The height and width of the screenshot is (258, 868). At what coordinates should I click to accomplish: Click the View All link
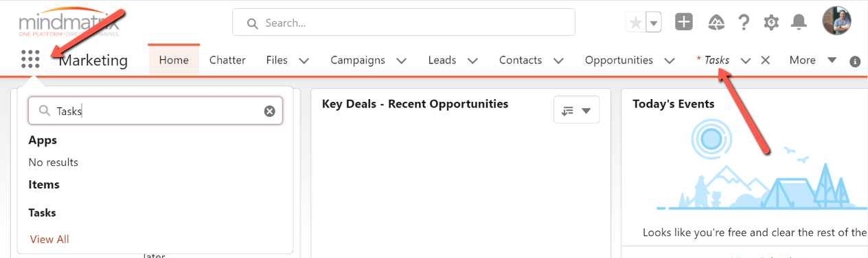49,239
